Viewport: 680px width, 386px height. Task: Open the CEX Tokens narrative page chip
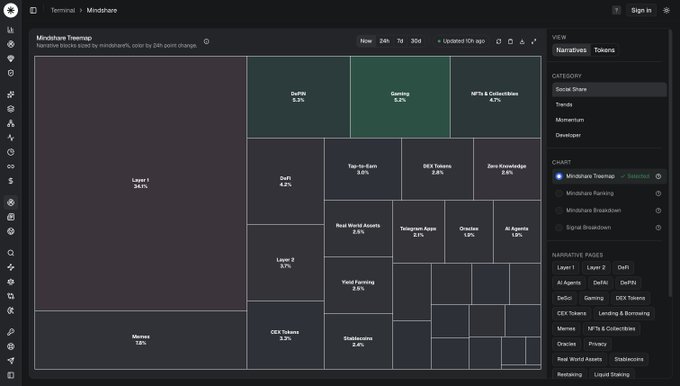point(571,313)
